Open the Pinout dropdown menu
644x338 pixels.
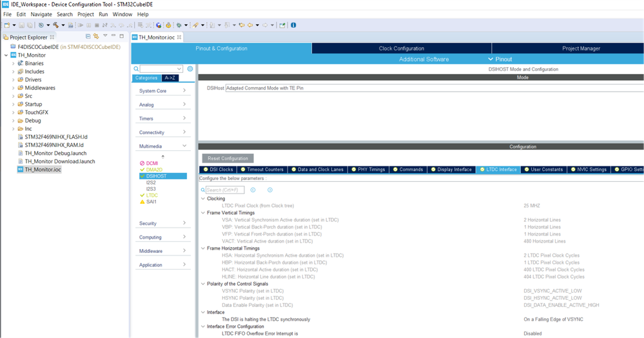pos(500,59)
